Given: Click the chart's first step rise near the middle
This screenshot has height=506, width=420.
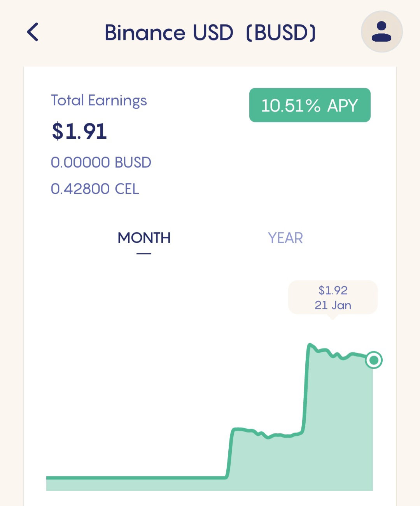Looking at the screenshot, I should coord(229,453).
